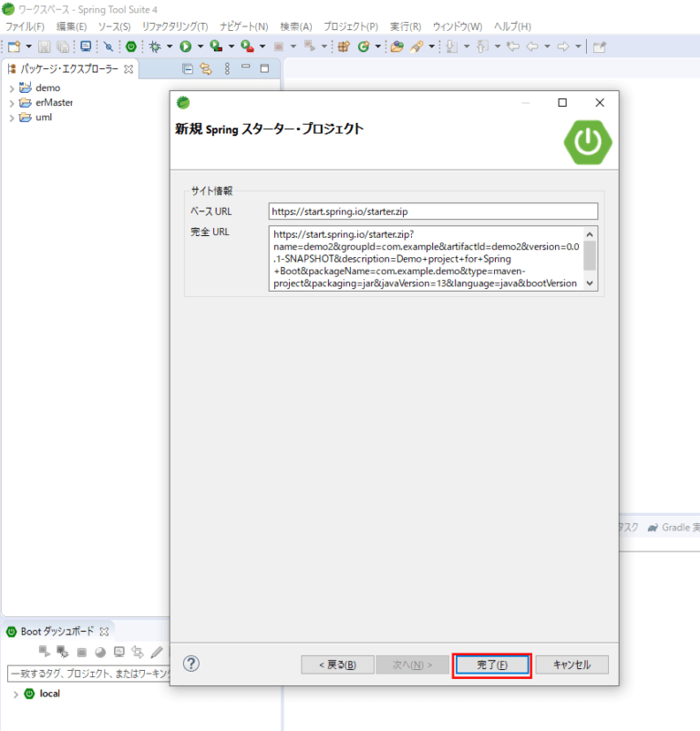Screen dimensions: 700x731
Task: Open the リファクタリング(T) menu
Action: pyautogui.click(x=175, y=26)
